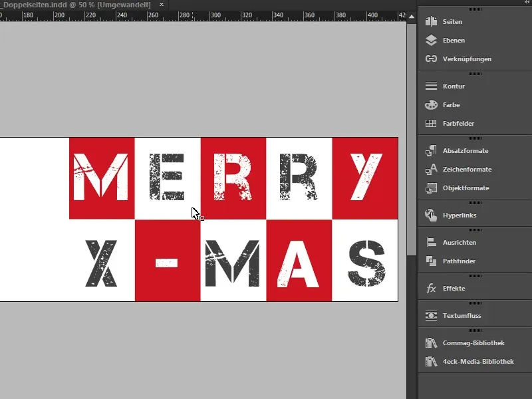Select the dark S letter tile
532x399 pixels.
click(x=366, y=263)
